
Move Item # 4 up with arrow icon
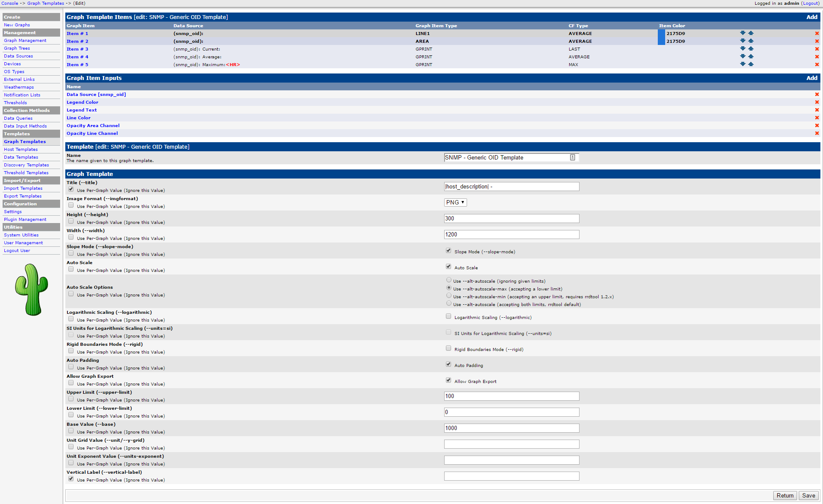click(x=751, y=56)
